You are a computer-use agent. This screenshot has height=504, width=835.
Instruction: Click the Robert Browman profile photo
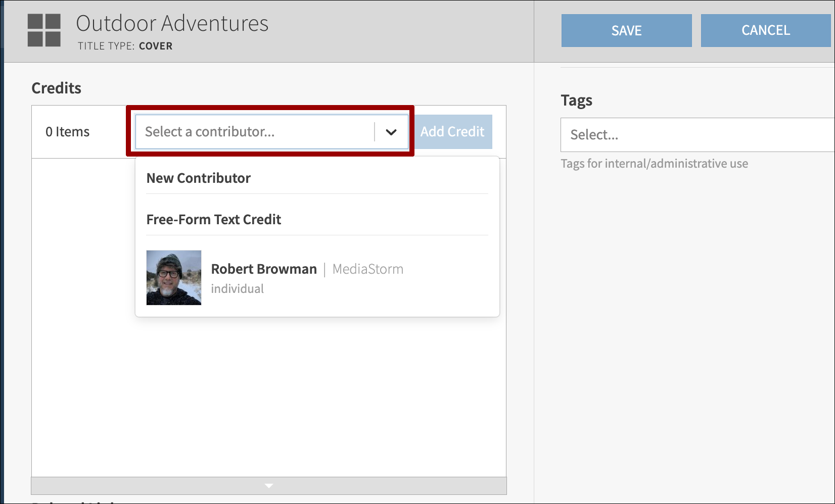click(174, 278)
